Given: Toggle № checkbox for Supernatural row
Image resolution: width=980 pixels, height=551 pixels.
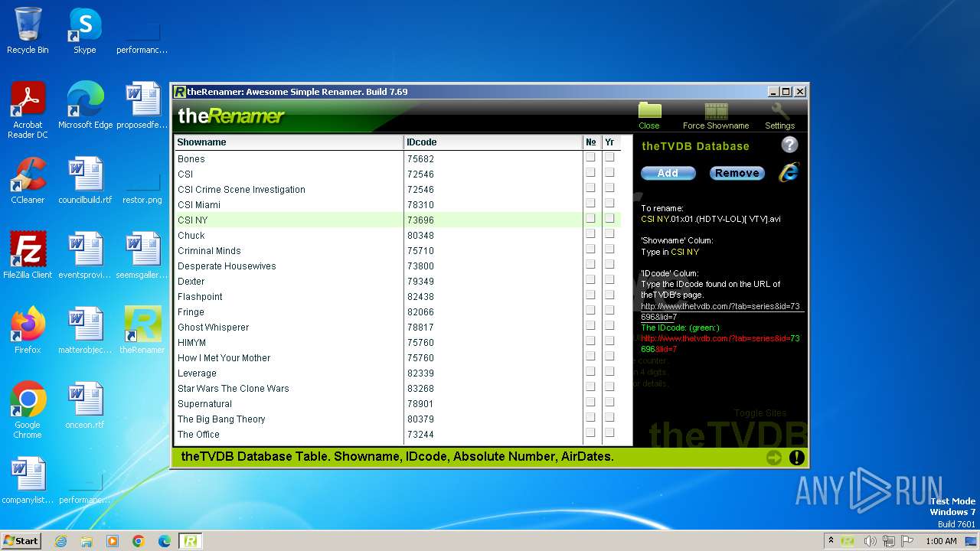Looking at the screenshot, I should (x=590, y=402).
